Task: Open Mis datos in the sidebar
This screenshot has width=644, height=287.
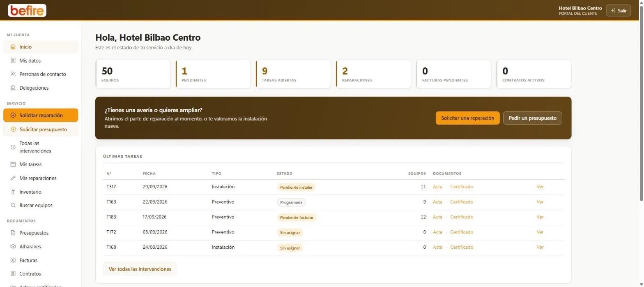Action: pyautogui.click(x=41, y=60)
